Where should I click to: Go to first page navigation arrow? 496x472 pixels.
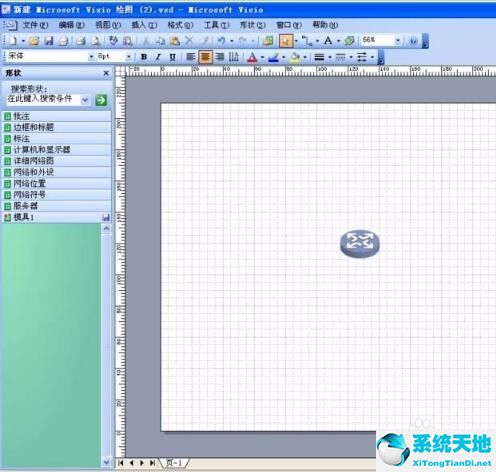(x=121, y=463)
